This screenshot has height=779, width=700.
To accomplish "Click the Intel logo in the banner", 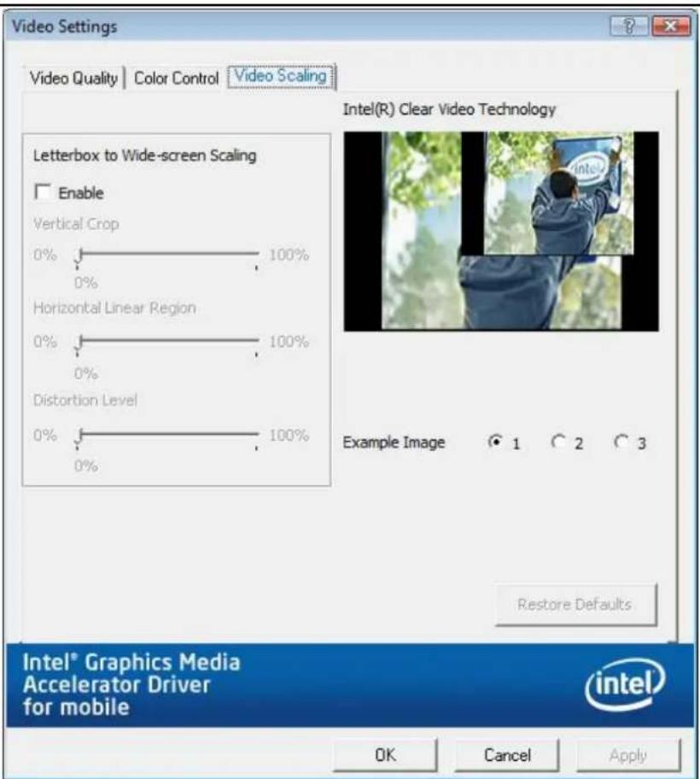I will (x=625, y=684).
